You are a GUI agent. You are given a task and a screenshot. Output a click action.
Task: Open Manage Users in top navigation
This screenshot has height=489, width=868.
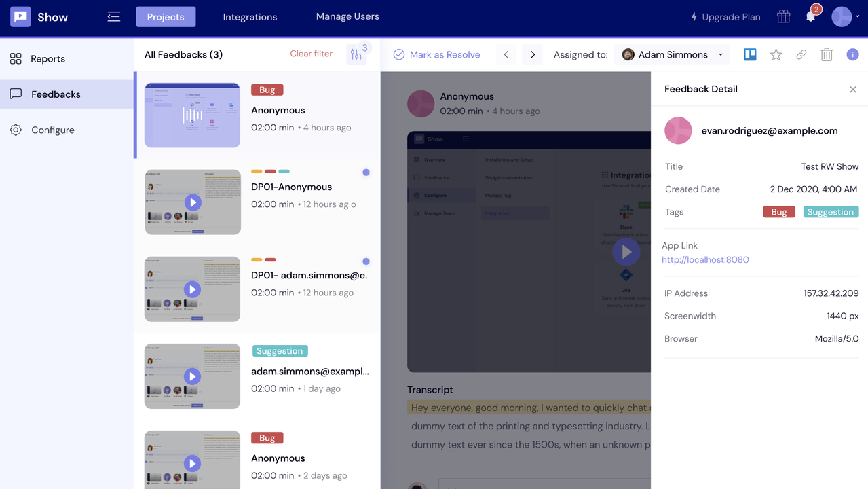pyautogui.click(x=347, y=16)
